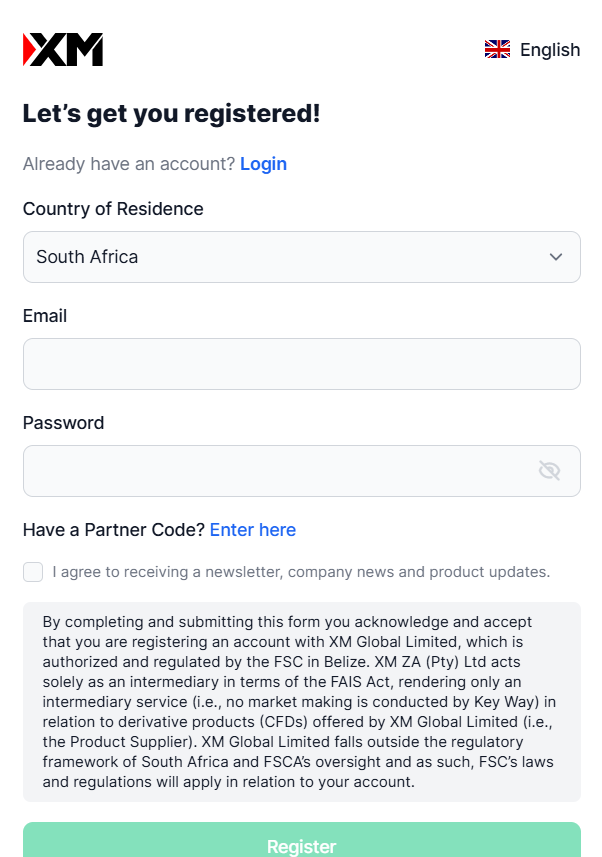Click the "Email" field label
602x857 pixels.
pyautogui.click(x=45, y=316)
